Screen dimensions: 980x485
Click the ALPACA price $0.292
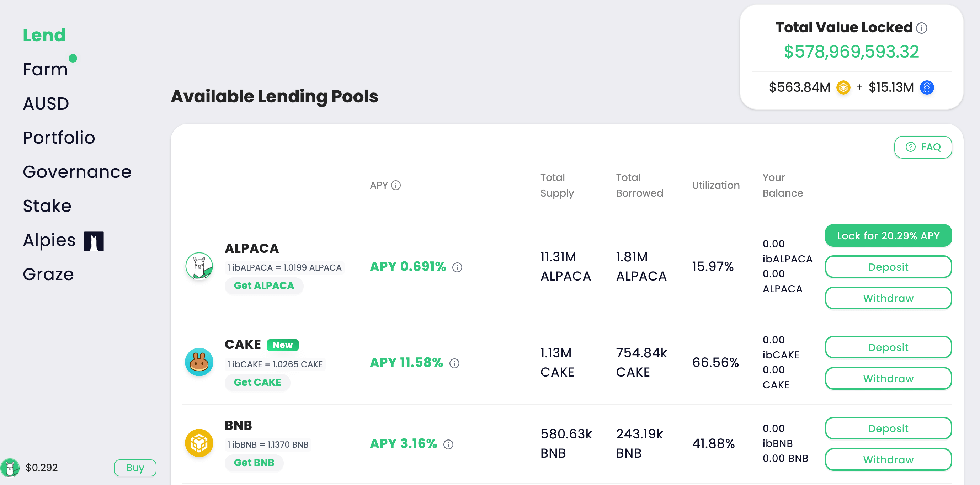(x=42, y=468)
